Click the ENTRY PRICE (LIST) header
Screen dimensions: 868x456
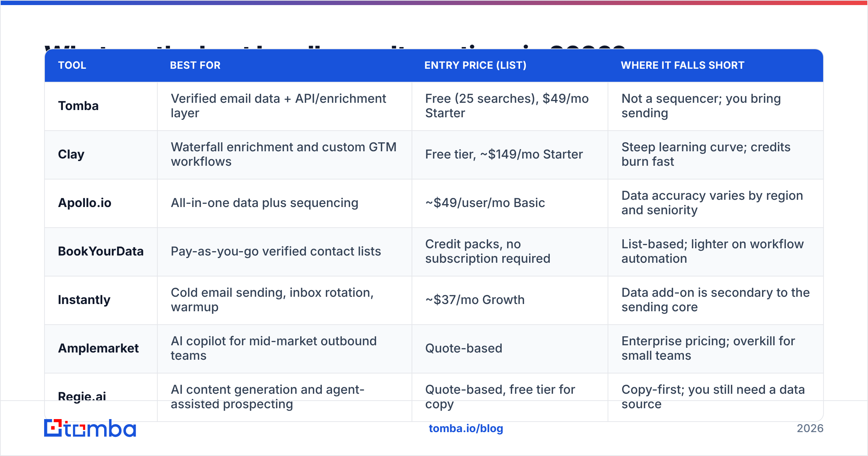(x=475, y=65)
